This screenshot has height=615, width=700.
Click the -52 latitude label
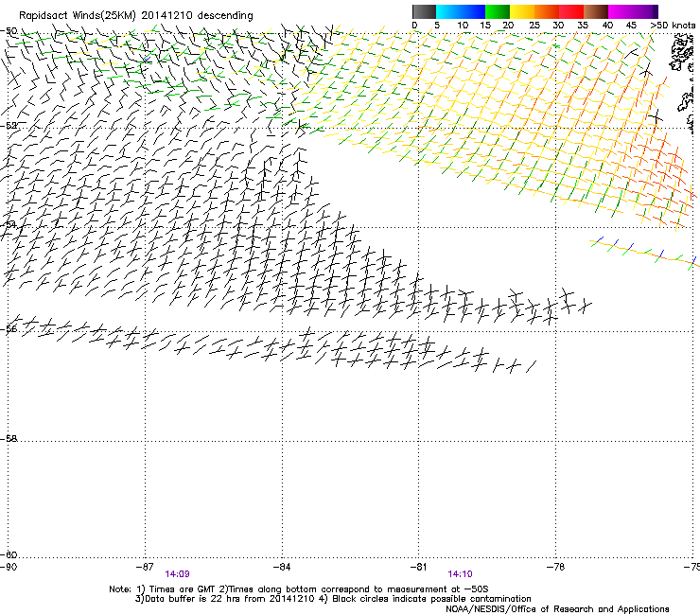9,126
